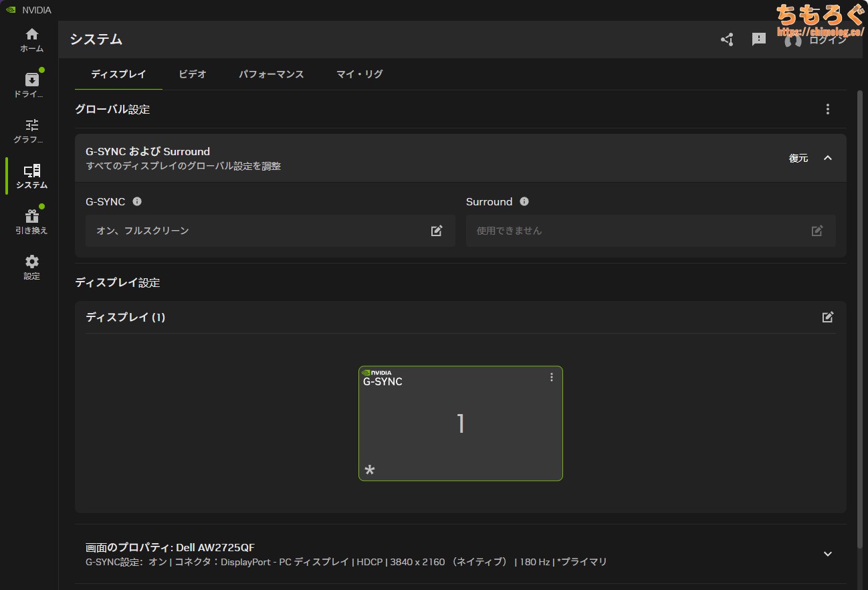Click edit icon for ディスプレイ (1) section
The width and height of the screenshot is (868, 590).
click(828, 317)
